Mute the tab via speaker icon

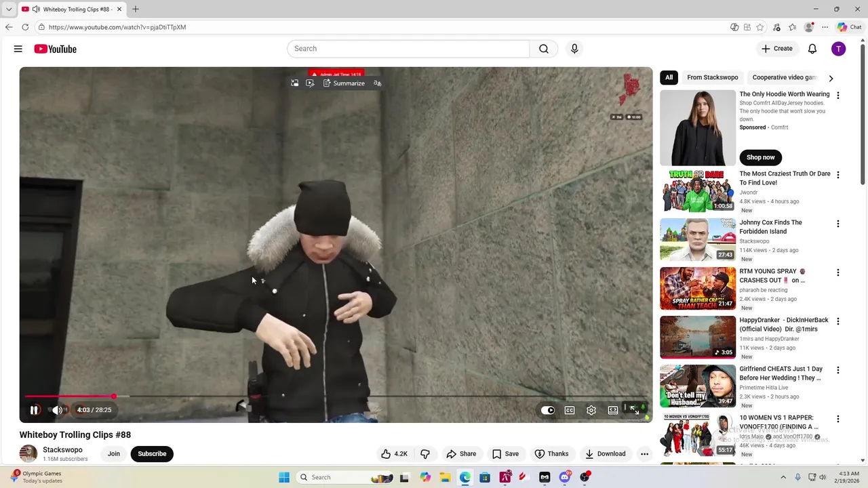point(36,9)
